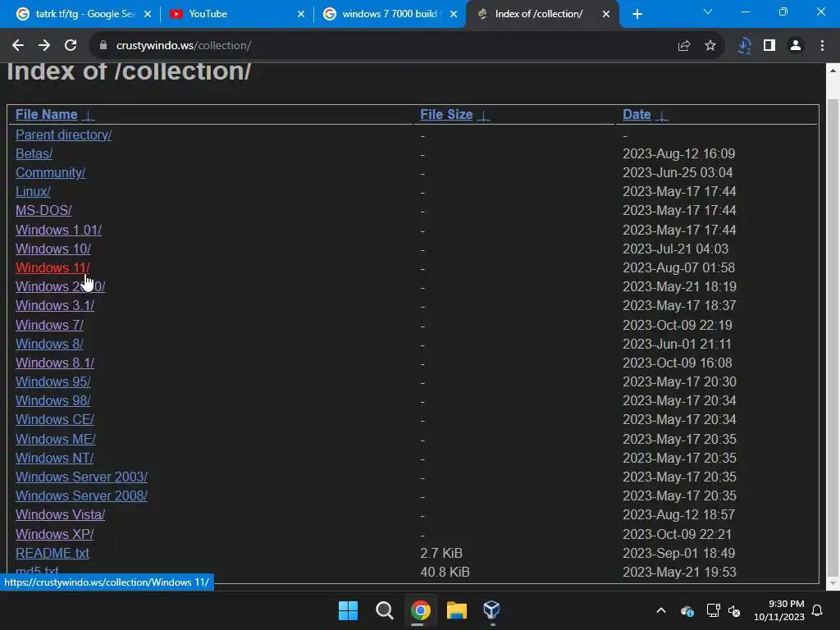Open the Windows 1.01 folder
This screenshot has height=630, width=840.
[58, 230]
